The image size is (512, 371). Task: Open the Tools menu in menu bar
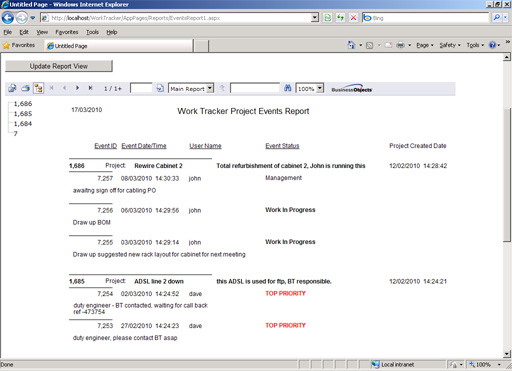[x=92, y=32]
